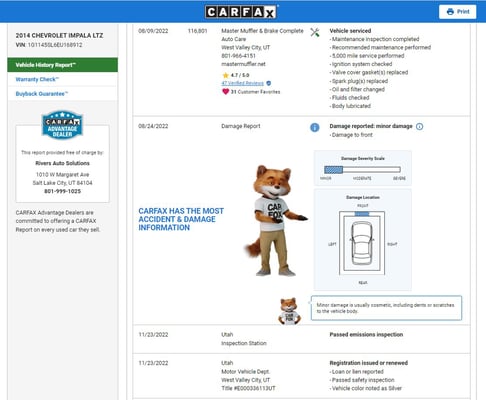Click the CARFAX Advantage Dealer badge
The height and width of the screenshot is (400, 486).
pos(62,125)
